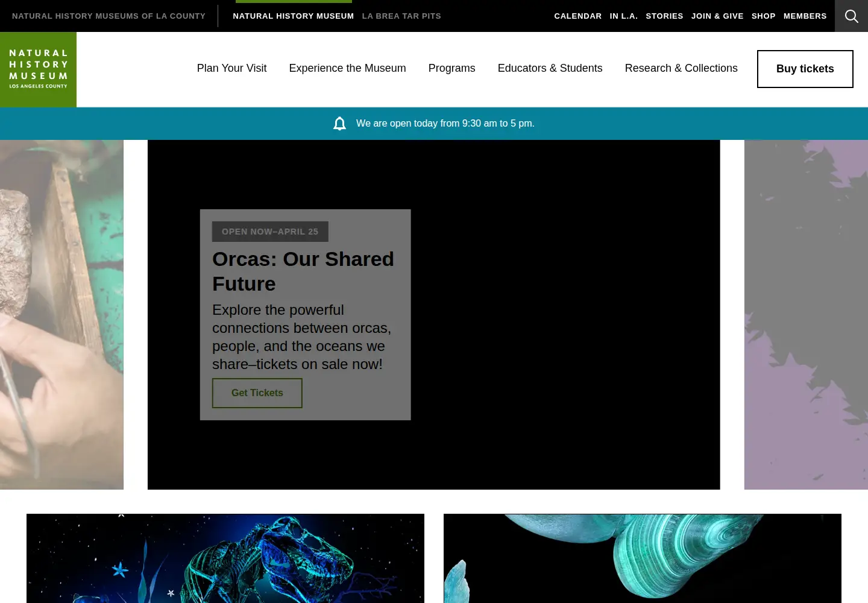
Task: Click Get Tickets for Orcas exhibit
Action: coord(257,393)
